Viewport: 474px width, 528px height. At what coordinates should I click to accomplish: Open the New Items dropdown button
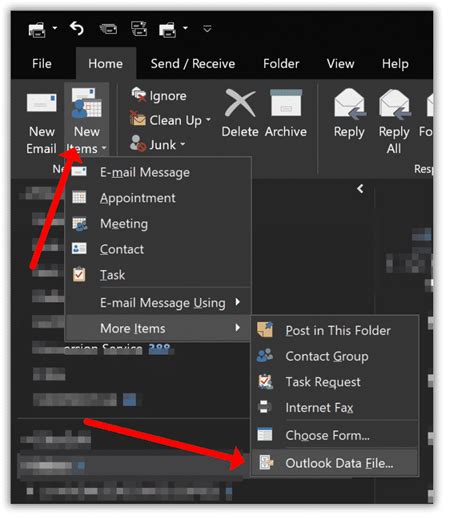click(87, 120)
